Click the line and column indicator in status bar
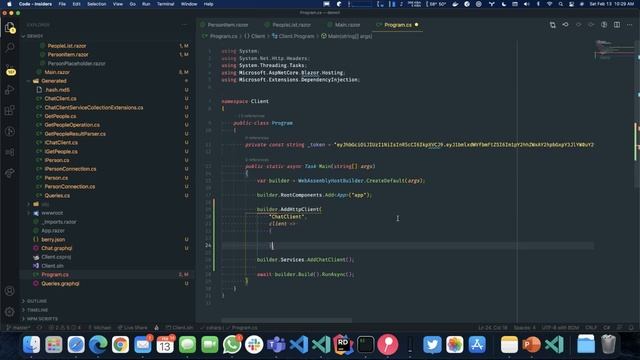Image resolution: width=640 pixels, height=360 pixels. [493, 328]
